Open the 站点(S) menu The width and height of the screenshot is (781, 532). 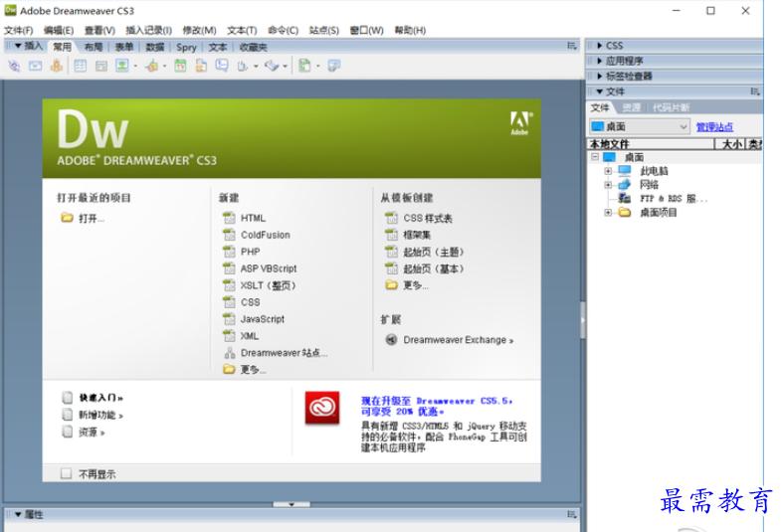click(x=323, y=31)
